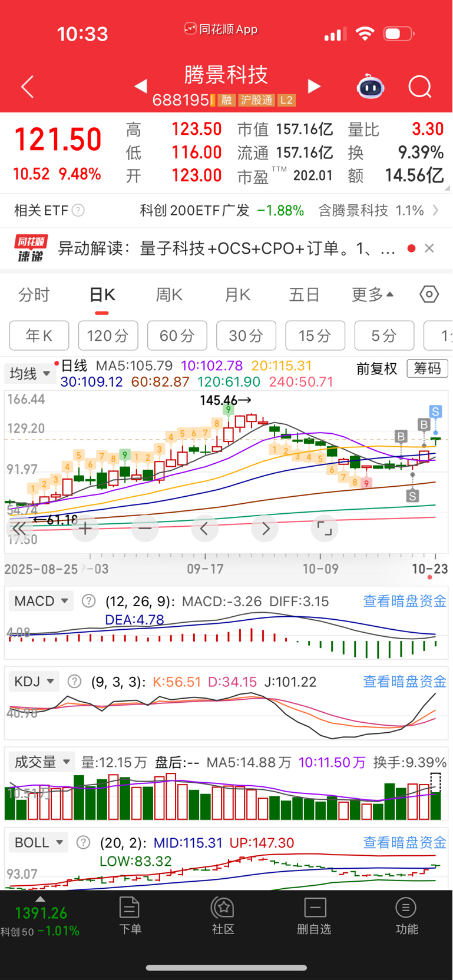The height and width of the screenshot is (980, 453).
Task: Open fullscreen chart icon
Action: click(x=325, y=529)
